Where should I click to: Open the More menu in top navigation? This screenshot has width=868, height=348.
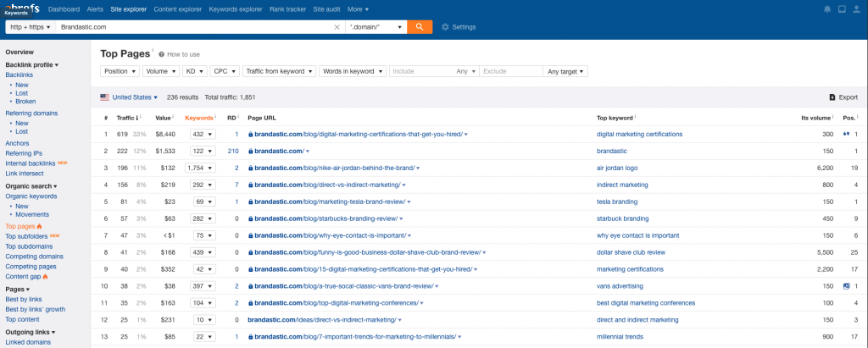(359, 8)
